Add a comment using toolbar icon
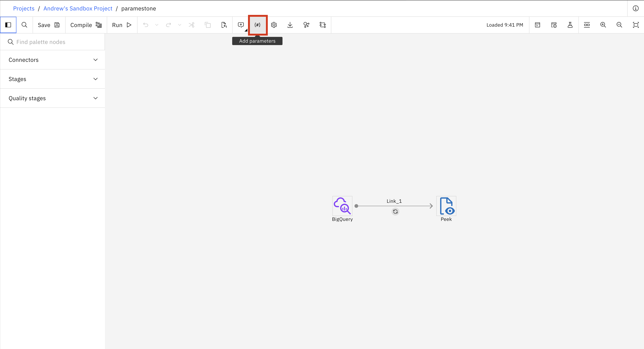 241,25
